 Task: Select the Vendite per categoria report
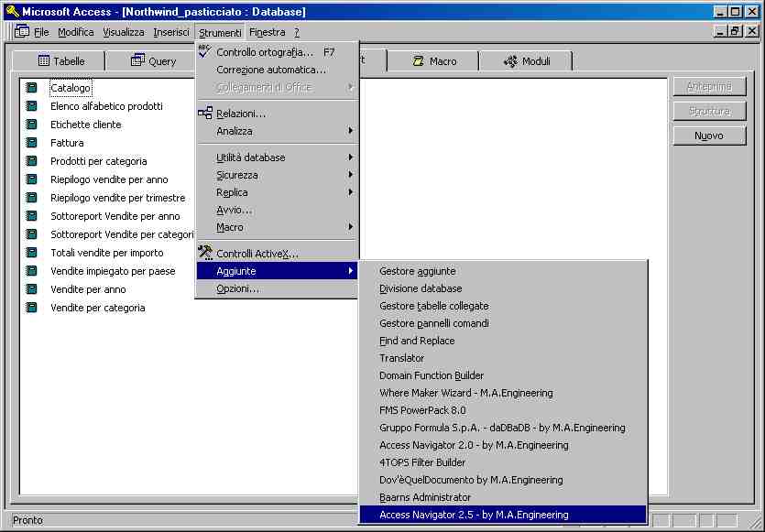click(x=97, y=308)
